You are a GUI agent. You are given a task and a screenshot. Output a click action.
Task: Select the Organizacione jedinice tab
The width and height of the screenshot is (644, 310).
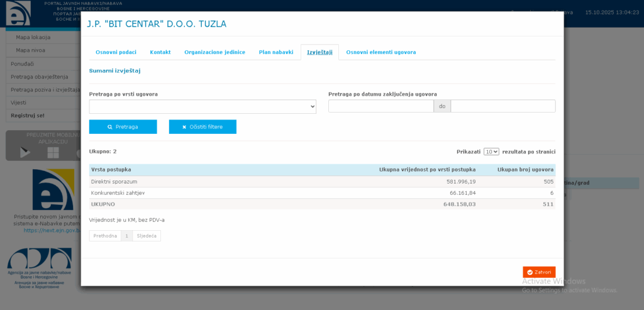click(x=214, y=52)
